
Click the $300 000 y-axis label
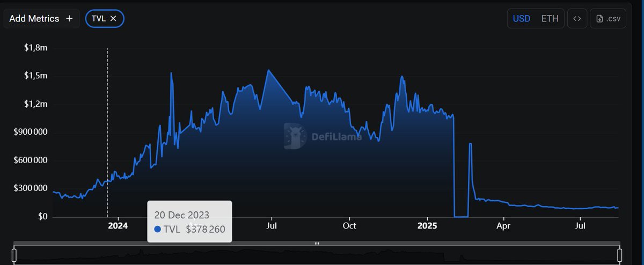pos(31,189)
